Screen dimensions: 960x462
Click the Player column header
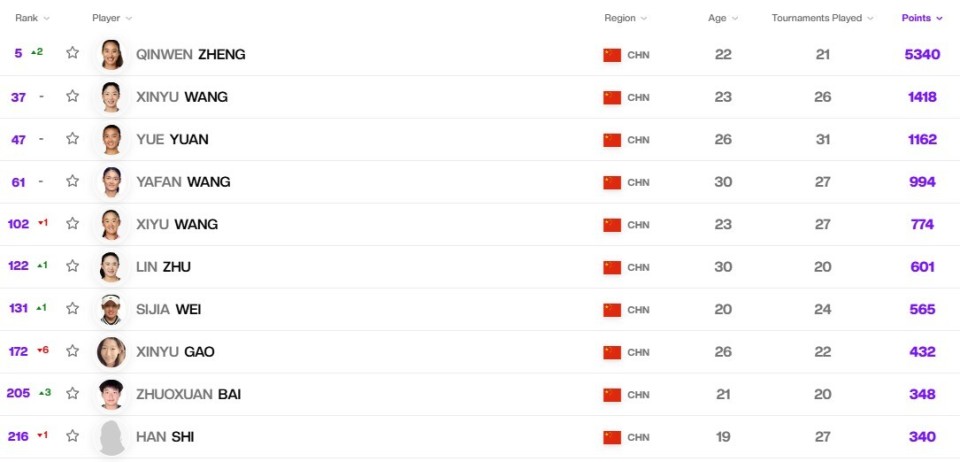point(112,18)
